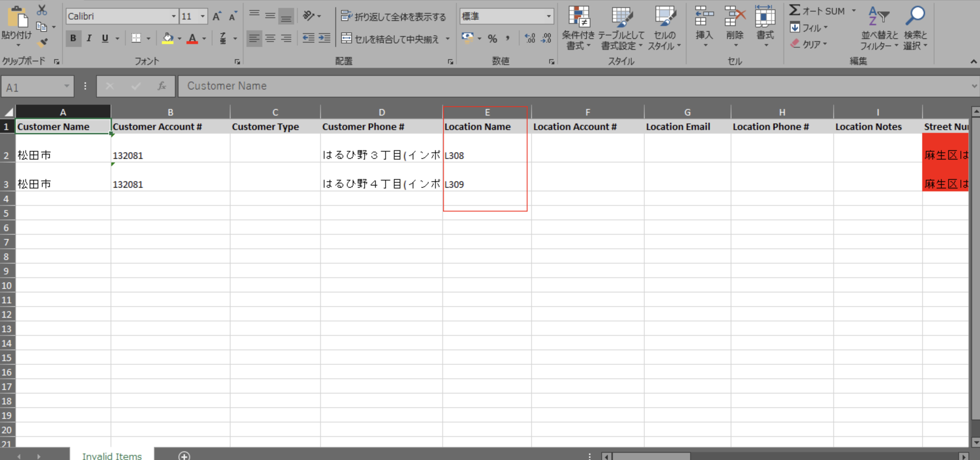The width and height of the screenshot is (980, 460).
Task: Click the Format Painter brush icon
Action: [42, 43]
